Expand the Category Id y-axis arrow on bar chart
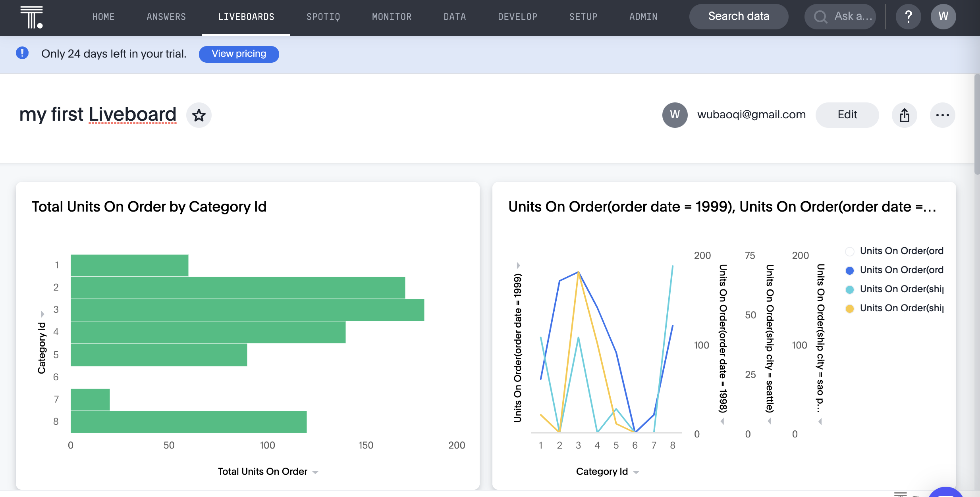980x497 pixels. click(x=42, y=314)
